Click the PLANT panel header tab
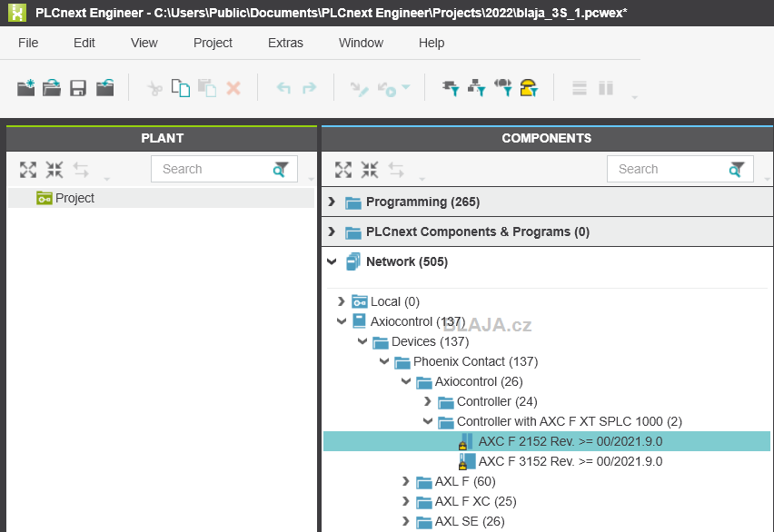 pyautogui.click(x=162, y=138)
